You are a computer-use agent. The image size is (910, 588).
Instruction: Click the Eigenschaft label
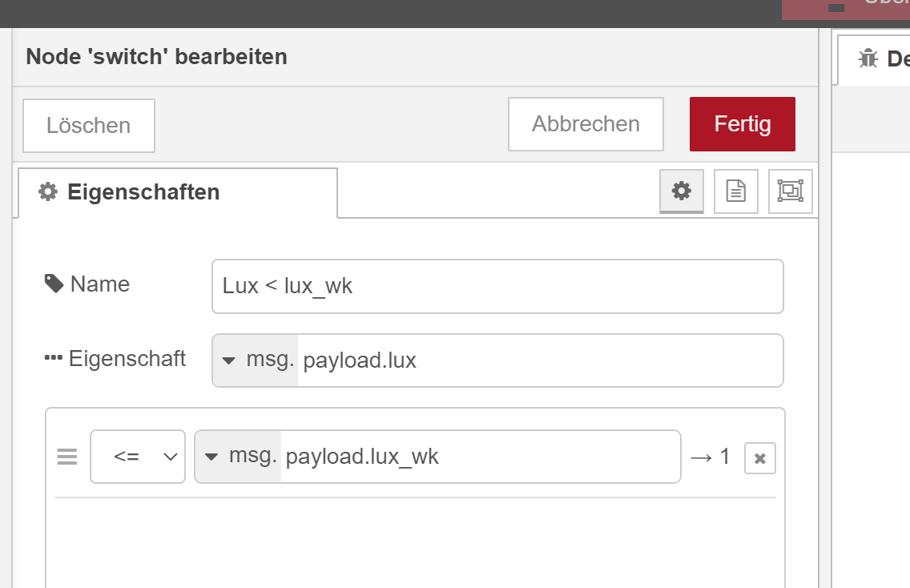pyautogui.click(x=115, y=359)
